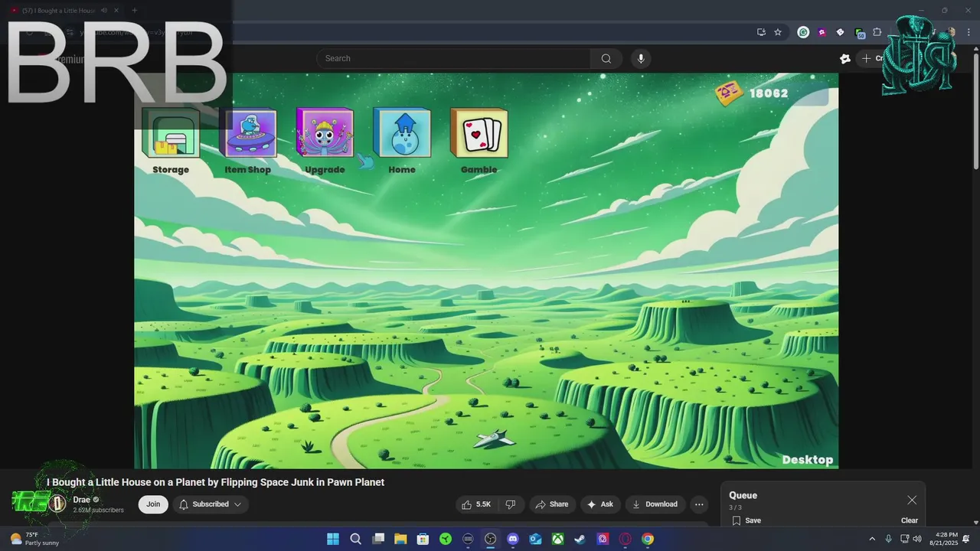Open the Xbox app from the taskbar
Image resolution: width=980 pixels, height=551 pixels.
[558, 539]
